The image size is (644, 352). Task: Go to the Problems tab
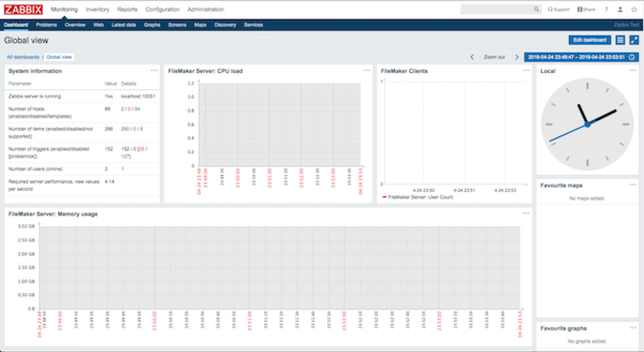tap(47, 25)
